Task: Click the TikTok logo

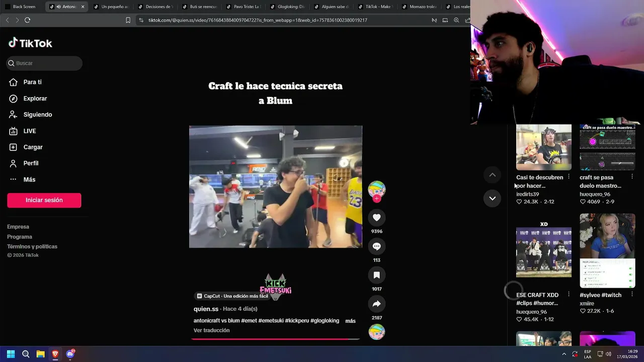Action: tap(30, 43)
